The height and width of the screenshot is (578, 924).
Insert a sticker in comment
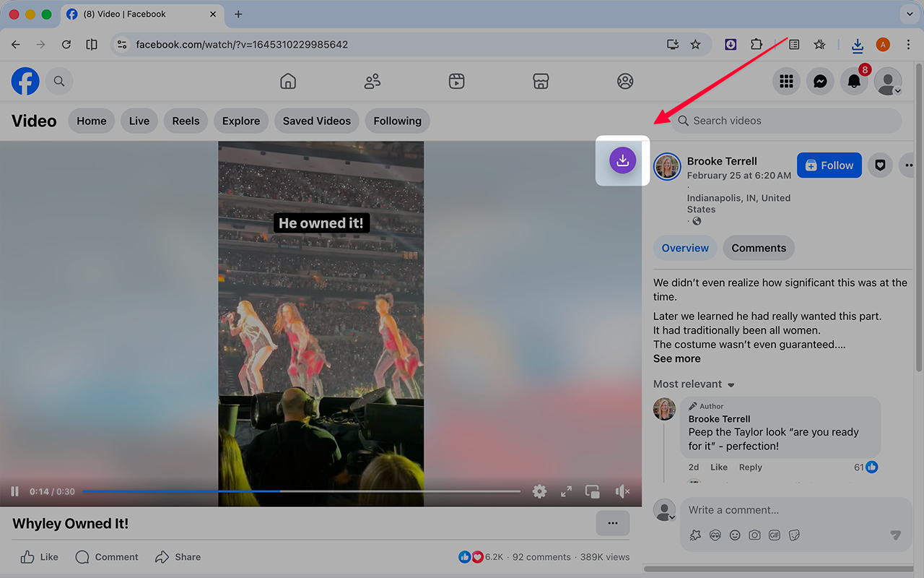(794, 535)
